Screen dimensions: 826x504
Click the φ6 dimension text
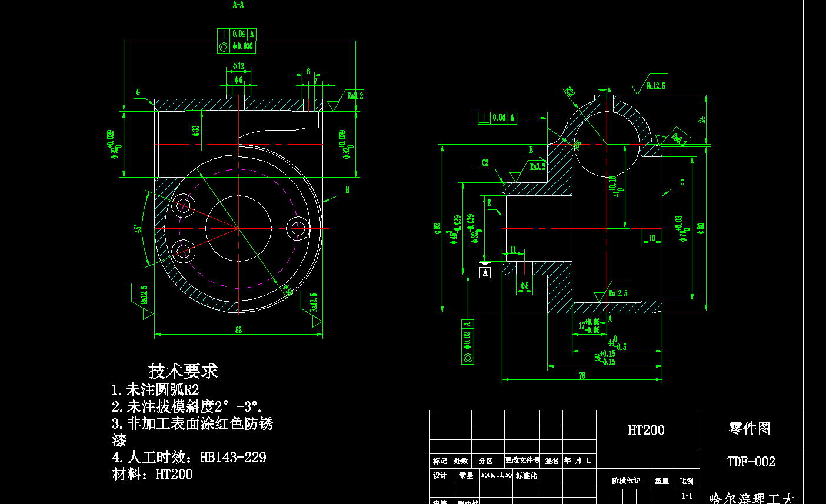[238, 80]
